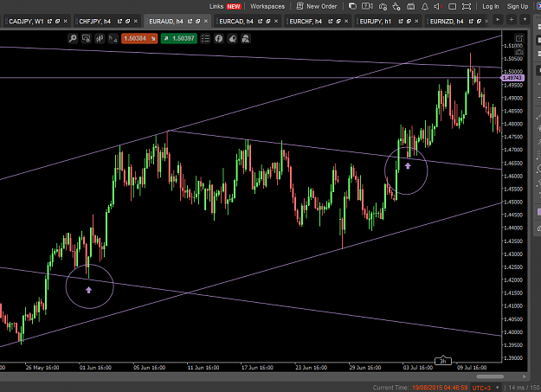The height and width of the screenshot is (392, 541).
Task: Open the UTC+3 timezone dropdown
Action: coord(486,388)
